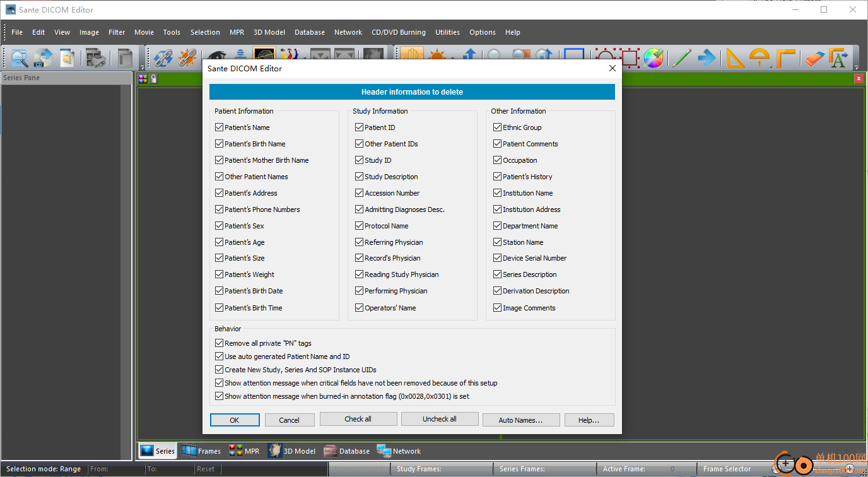Click the blue up arrow icon
This screenshot has width=868, height=477.
(x=469, y=55)
